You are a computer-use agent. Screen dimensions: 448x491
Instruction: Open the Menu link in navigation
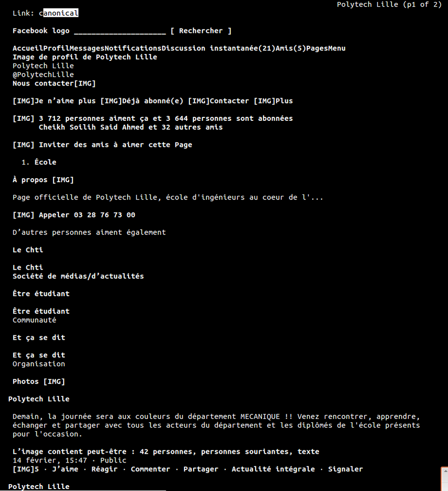pyautogui.click(x=337, y=48)
